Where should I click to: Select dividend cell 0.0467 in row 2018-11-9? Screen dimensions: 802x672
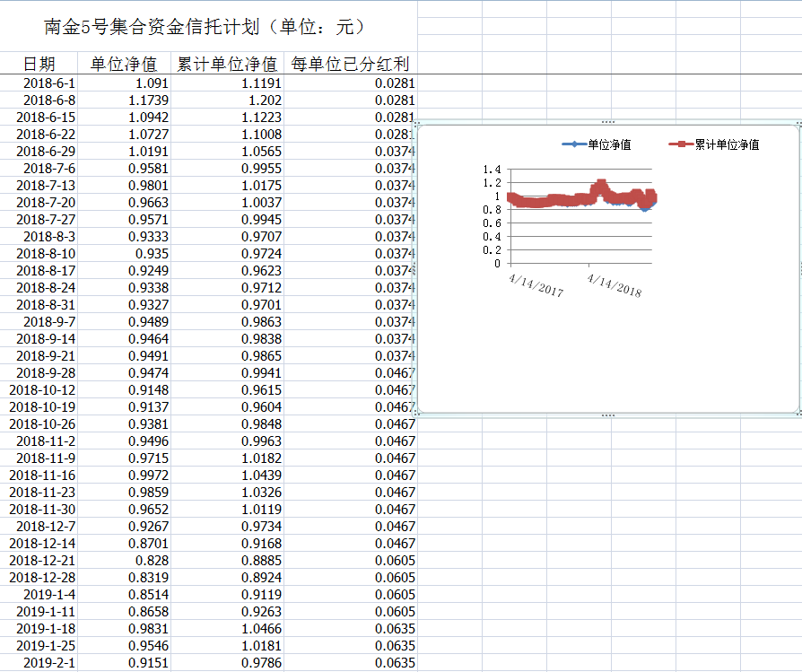pyautogui.click(x=351, y=458)
